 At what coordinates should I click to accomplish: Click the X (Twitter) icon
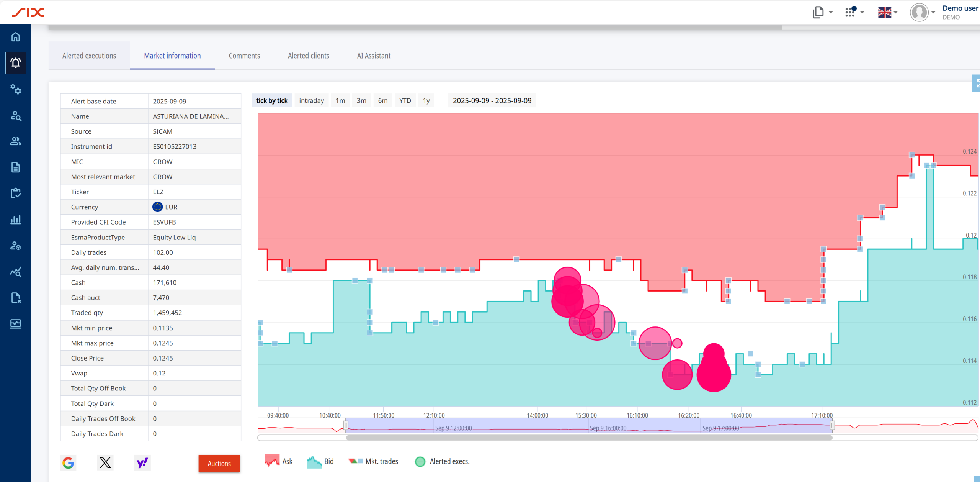105,463
